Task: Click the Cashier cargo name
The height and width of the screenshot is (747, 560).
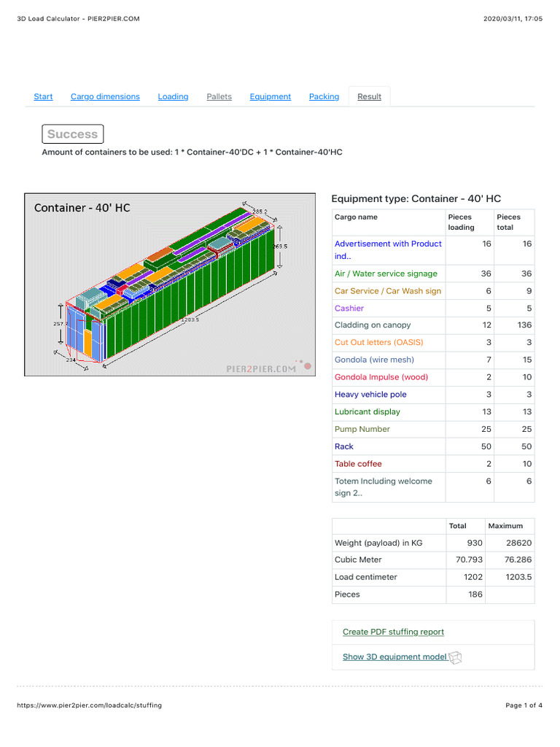Action: pos(349,309)
